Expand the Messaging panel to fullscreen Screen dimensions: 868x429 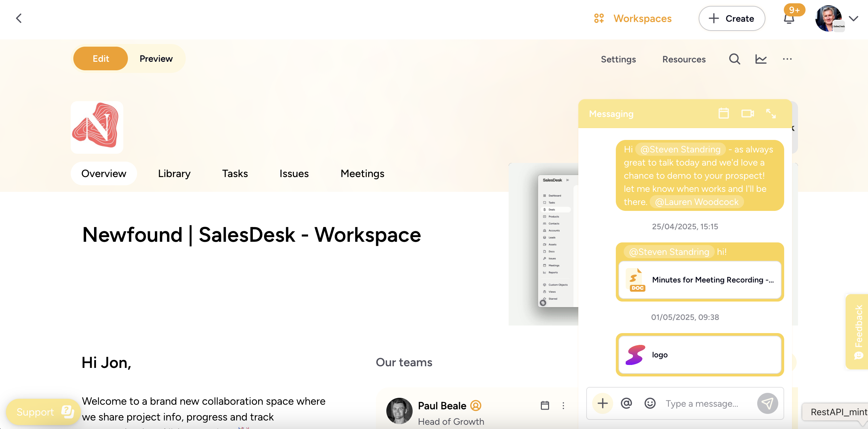click(771, 113)
